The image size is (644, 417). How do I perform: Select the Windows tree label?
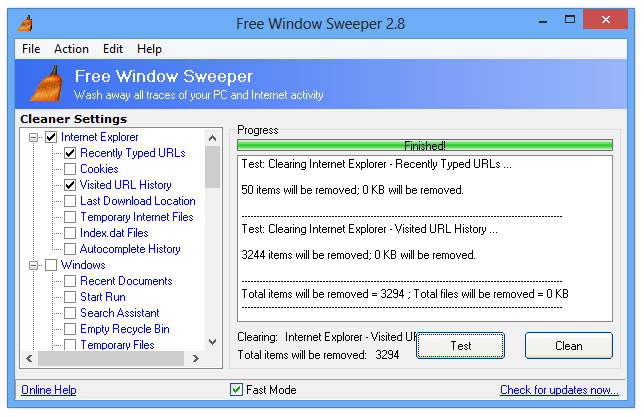(x=83, y=265)
